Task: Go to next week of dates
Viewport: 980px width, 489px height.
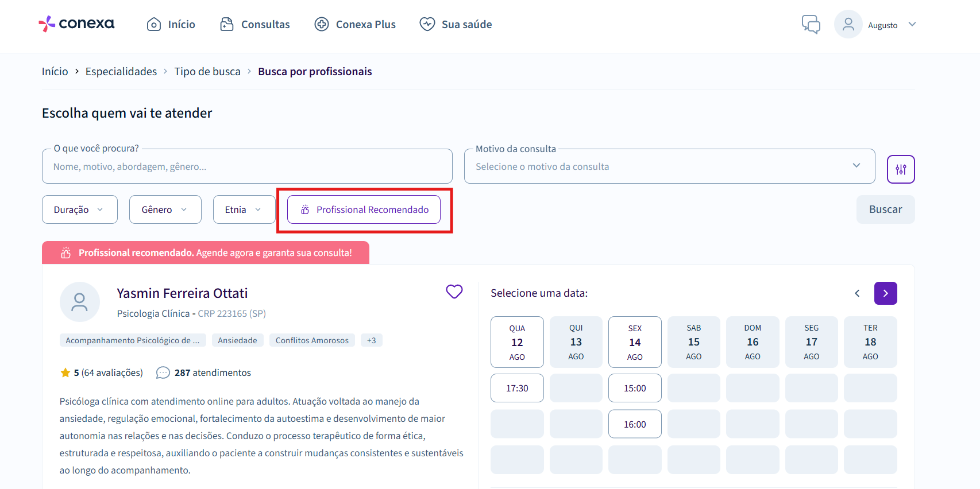Action: [885, 293]
